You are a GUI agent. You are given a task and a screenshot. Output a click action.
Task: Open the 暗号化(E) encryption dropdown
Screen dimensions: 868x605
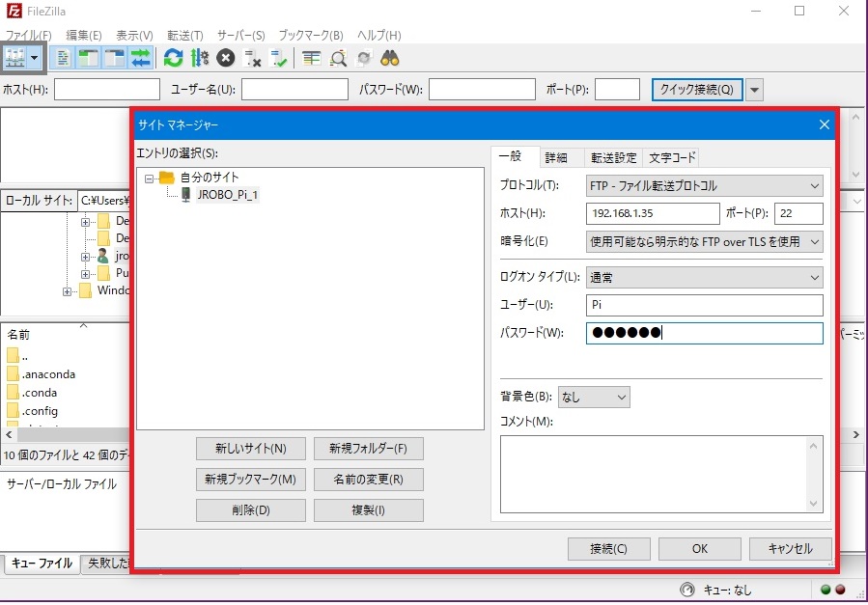(704, 241)
